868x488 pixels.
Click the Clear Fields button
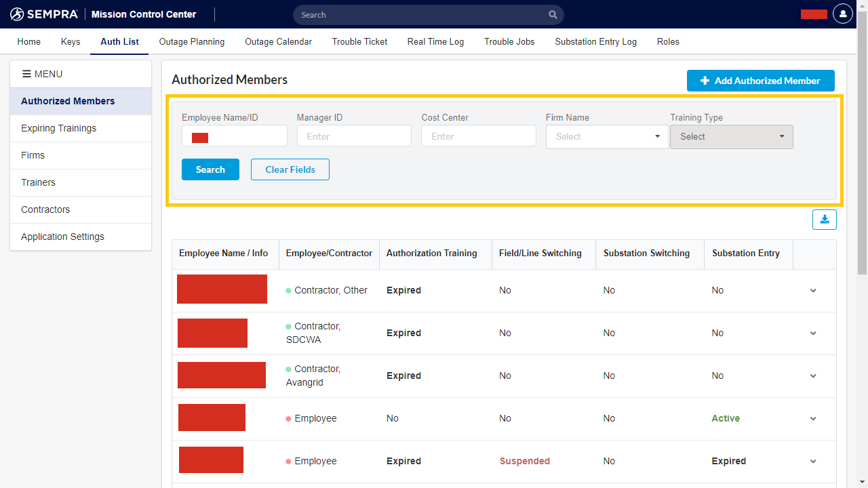290,169
